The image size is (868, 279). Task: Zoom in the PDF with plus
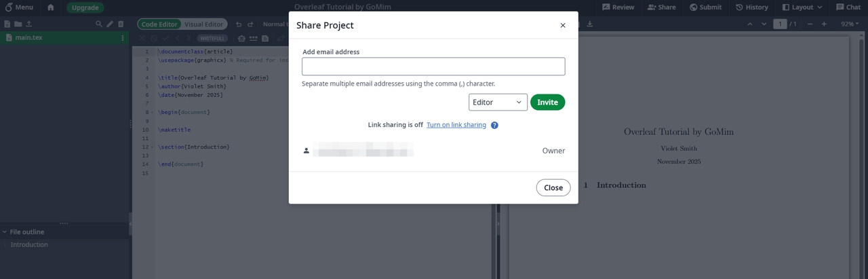[824, 24]
